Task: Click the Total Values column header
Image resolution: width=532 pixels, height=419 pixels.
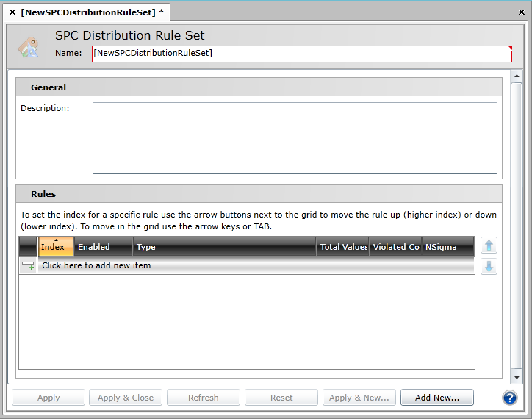Action: (x=343, y=247)
